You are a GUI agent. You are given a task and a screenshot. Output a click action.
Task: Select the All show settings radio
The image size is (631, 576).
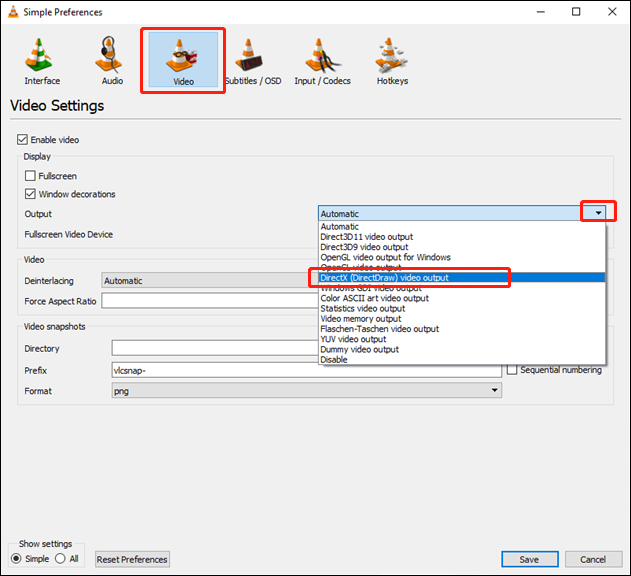pyautogui.click(x=60, y=559)
